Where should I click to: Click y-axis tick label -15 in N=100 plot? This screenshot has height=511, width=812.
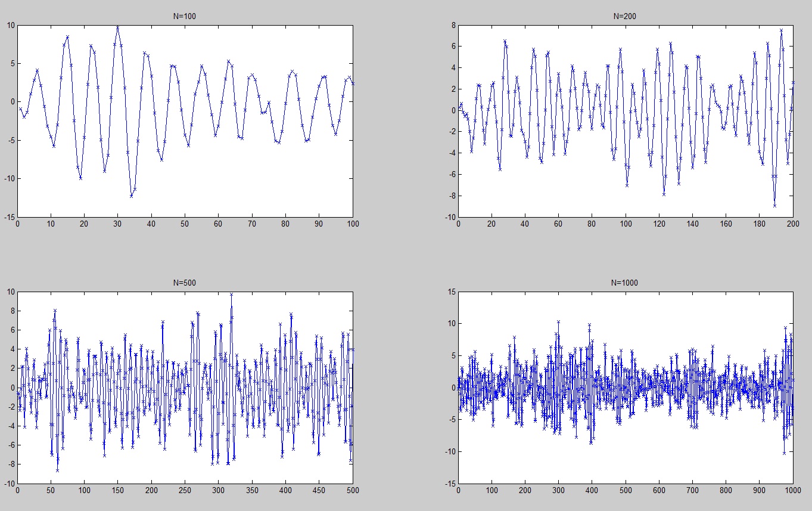[9, 217]
